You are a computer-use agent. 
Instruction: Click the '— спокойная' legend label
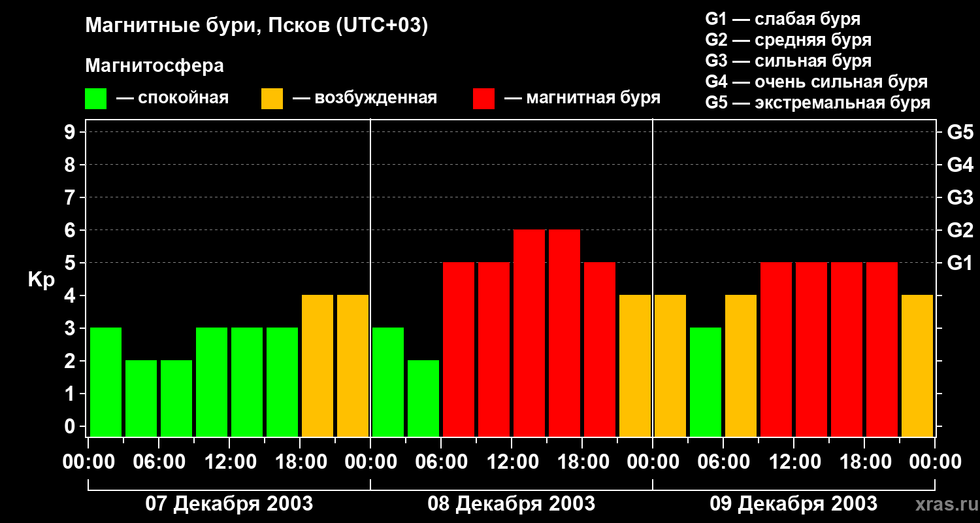[172, 98]
